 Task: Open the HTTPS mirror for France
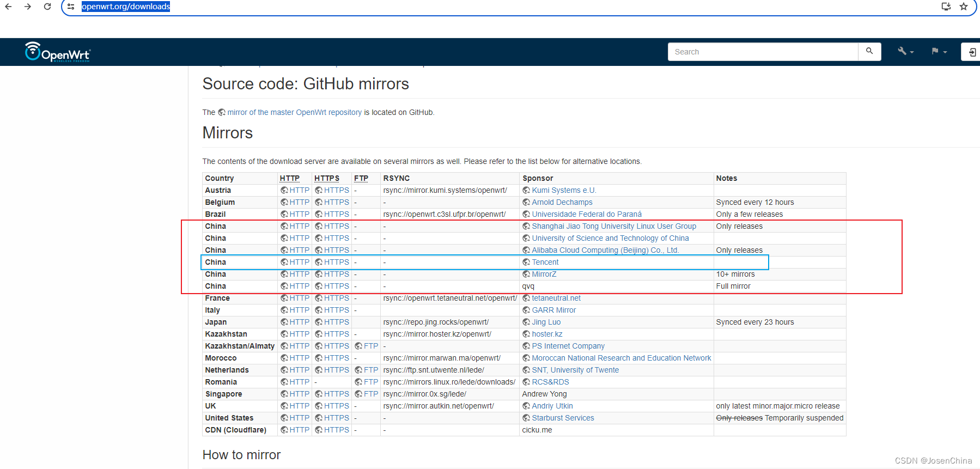(x=336, y=298)
